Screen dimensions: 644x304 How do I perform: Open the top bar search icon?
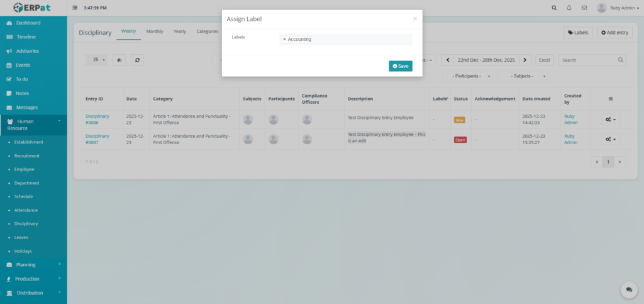[x=553, y=8]
